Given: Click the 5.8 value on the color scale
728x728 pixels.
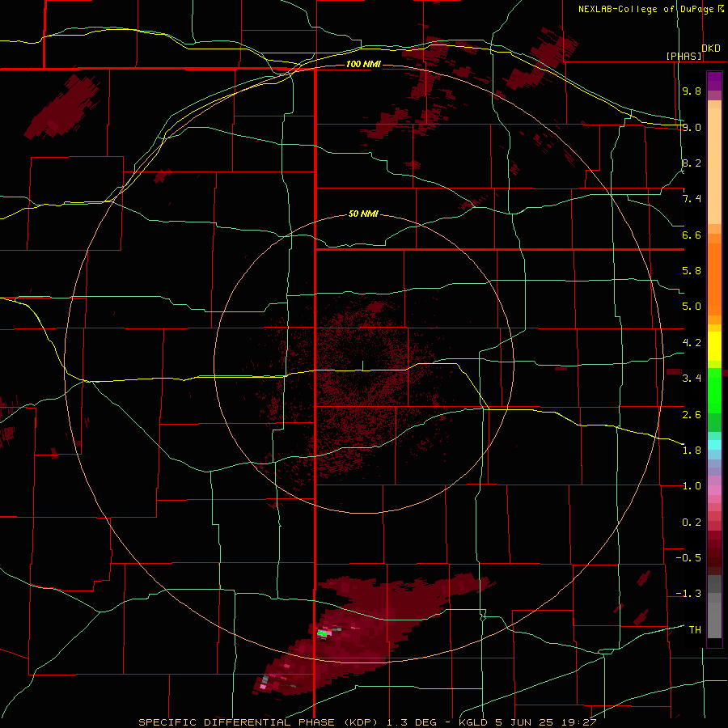Looking at the screenshot, I should [x=692, y=271].
